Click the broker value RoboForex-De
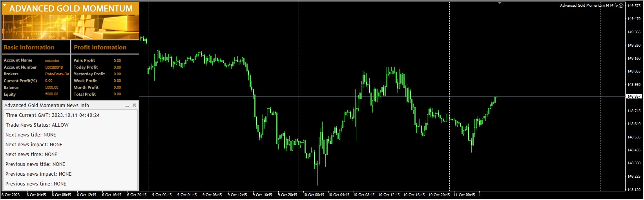This screenshot has height=200, width=644. click(57, 74)
